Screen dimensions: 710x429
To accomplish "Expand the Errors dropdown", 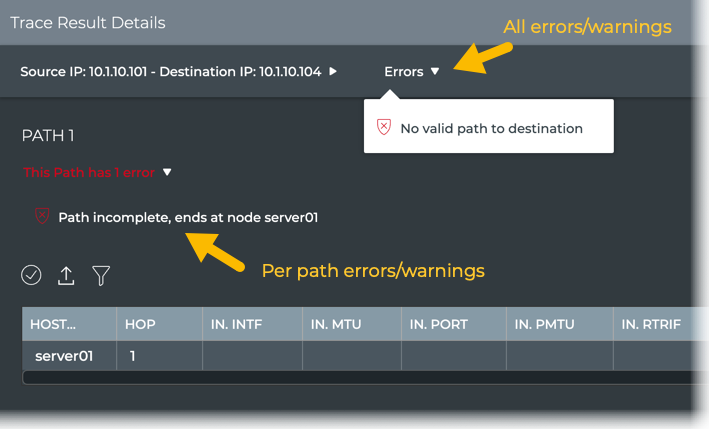I will pos(412,72).
